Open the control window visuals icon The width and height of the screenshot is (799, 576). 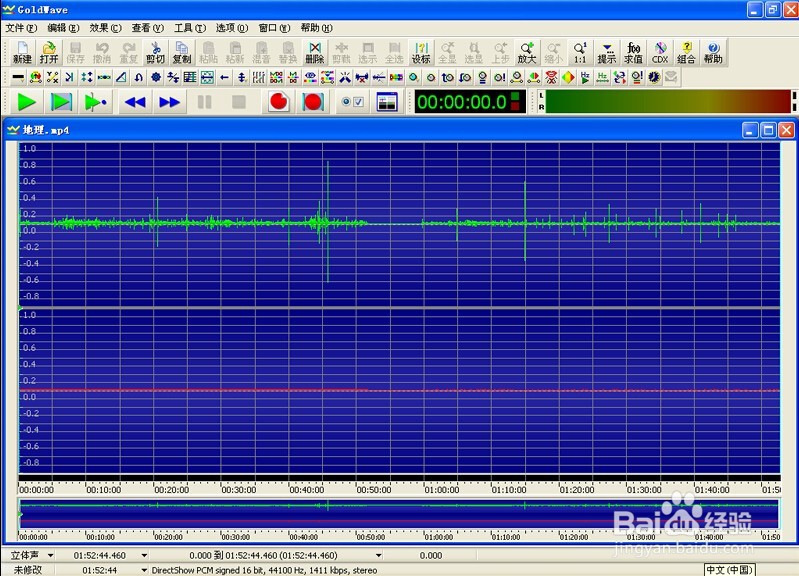pyautogui.click(x=387, y=102)
